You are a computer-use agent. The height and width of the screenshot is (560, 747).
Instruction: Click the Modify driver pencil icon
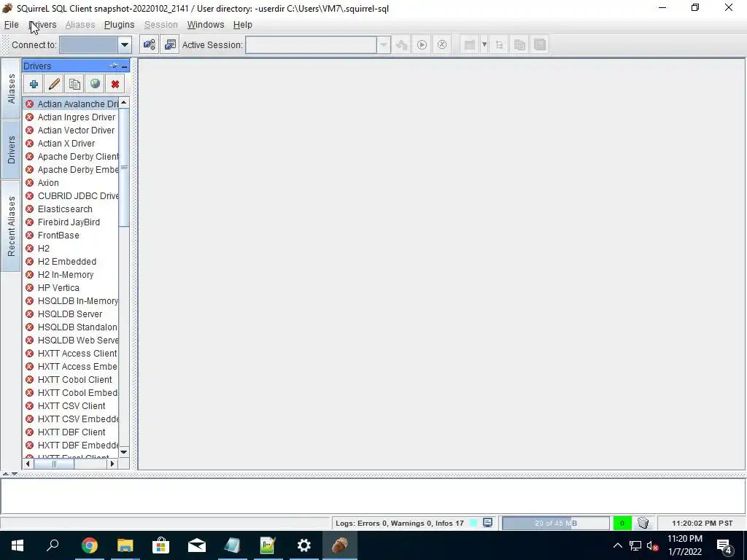pos(54,85)
